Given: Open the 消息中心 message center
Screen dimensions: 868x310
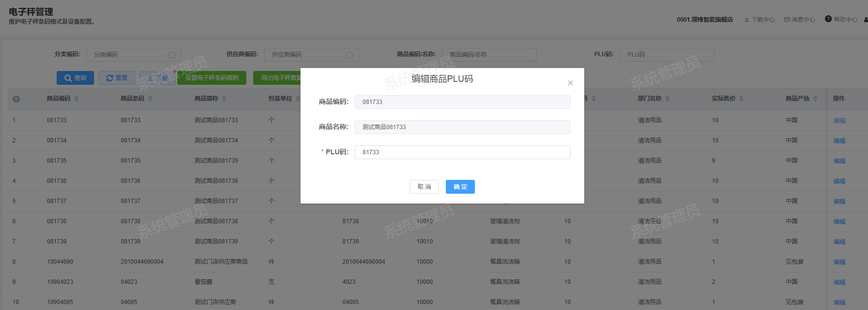Looking at the screenshot, I should [800, 20].
